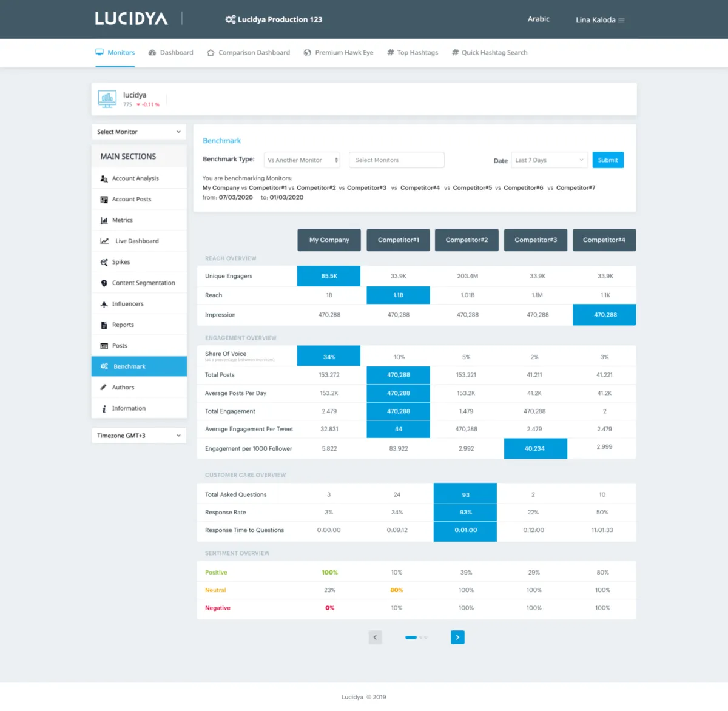728x711 pixels.
Task: Click the Benchmark gears icon in sidebar
Action: tap(104, 366)
